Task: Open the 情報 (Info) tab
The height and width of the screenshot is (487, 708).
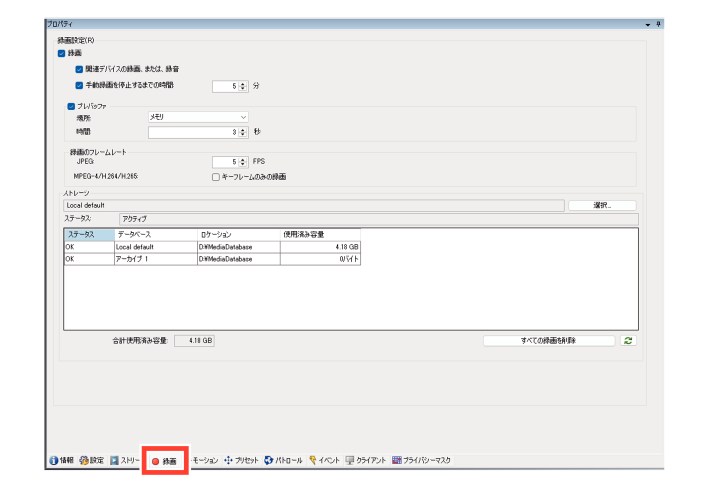Action: 61,460
